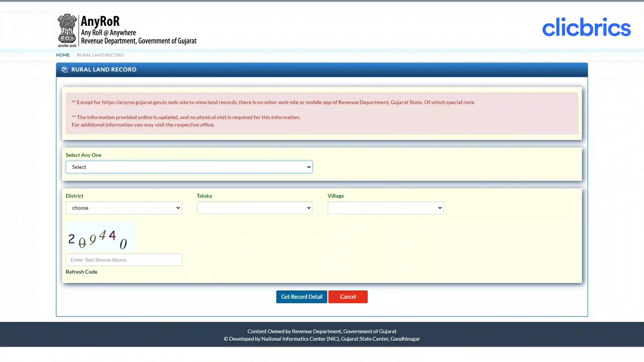
Task: Click the Rural Land Record header icon
Action: 64,70
